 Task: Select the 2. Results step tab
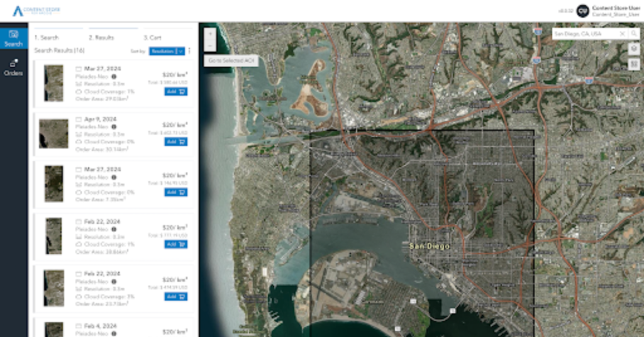coord(101,38)
